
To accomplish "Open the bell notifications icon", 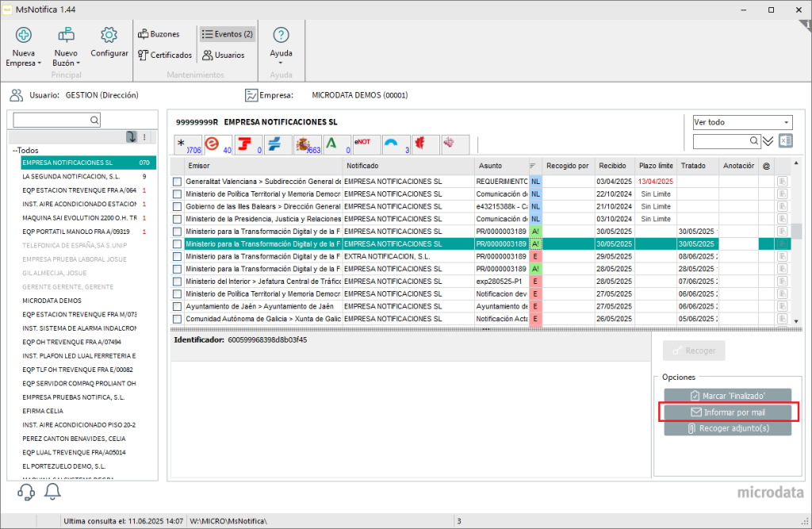I will 52,492.
